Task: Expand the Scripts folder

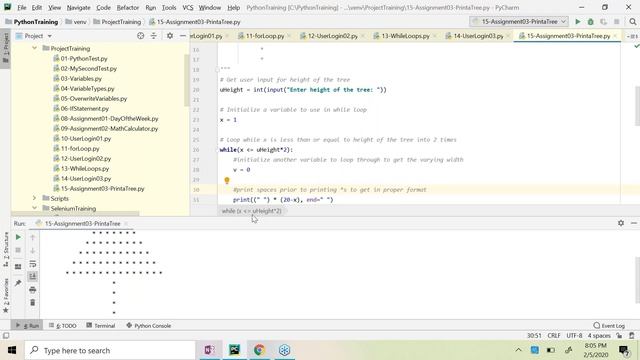Action: pos(34,198)
